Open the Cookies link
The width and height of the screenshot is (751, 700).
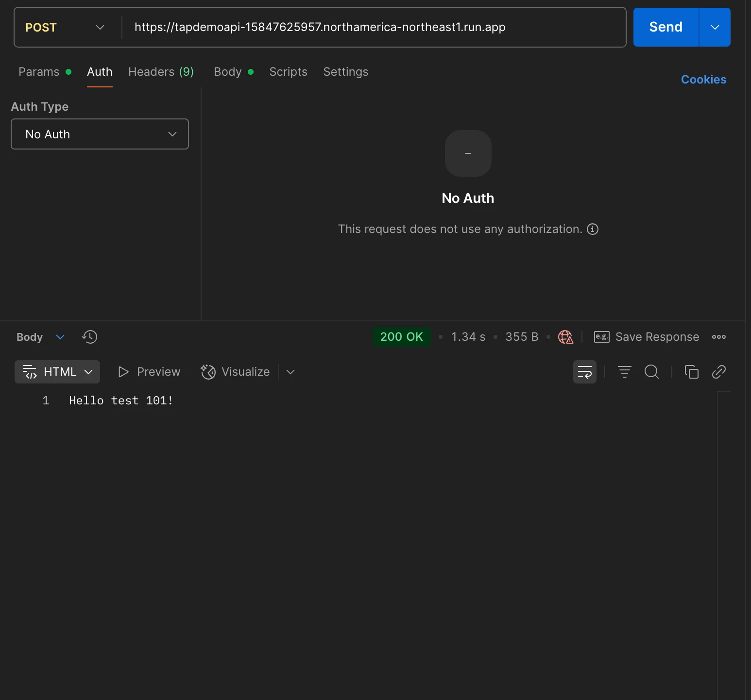pos(703,80)
